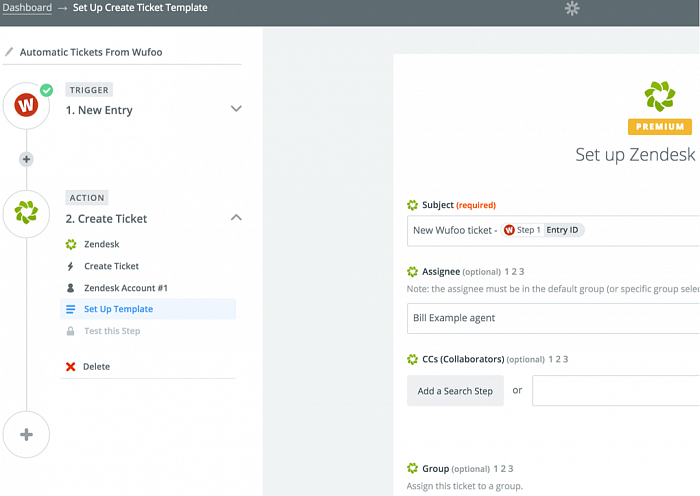Click the Wufoo trigger app icon
Screen dimensions: 700x496
pyautogui.click(x=26, y=105)
